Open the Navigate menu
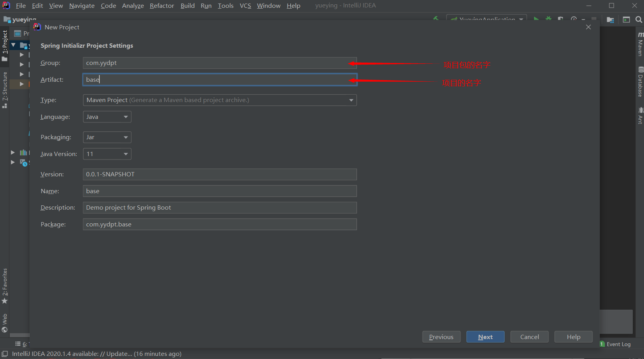 click(x=82, y=5)
